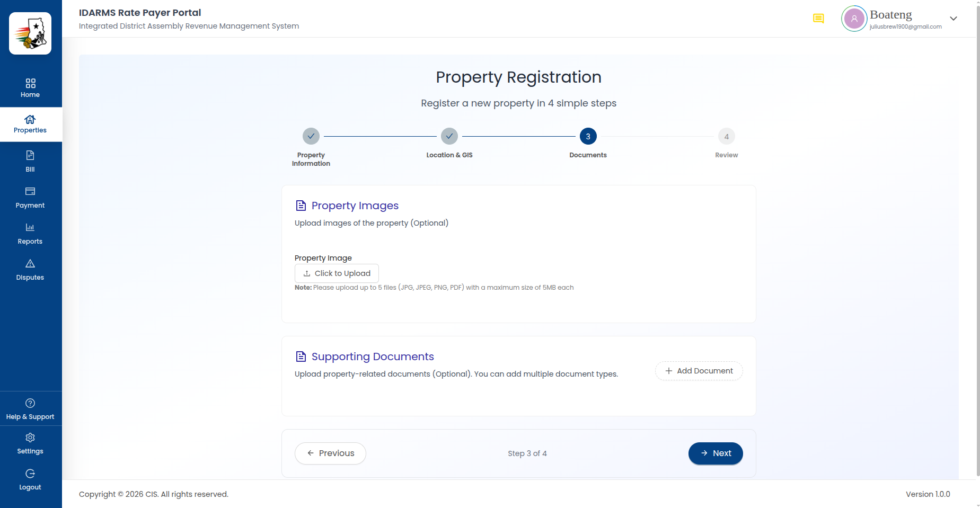
Task: Click the Supporting Documents heading icon
Action: point(301,357)
